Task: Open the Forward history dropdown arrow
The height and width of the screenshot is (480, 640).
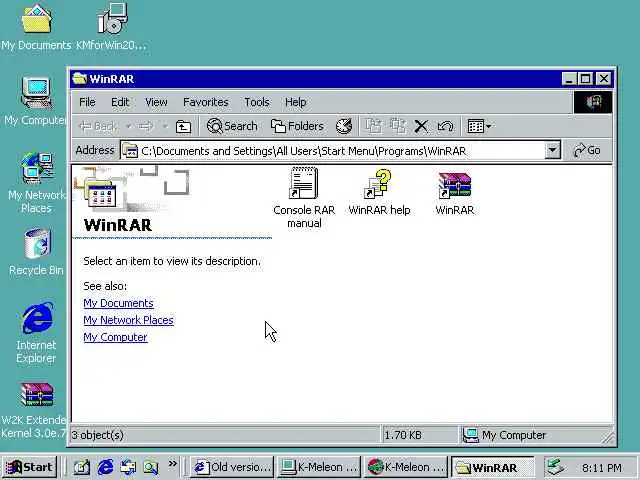Action: [165, 126]
